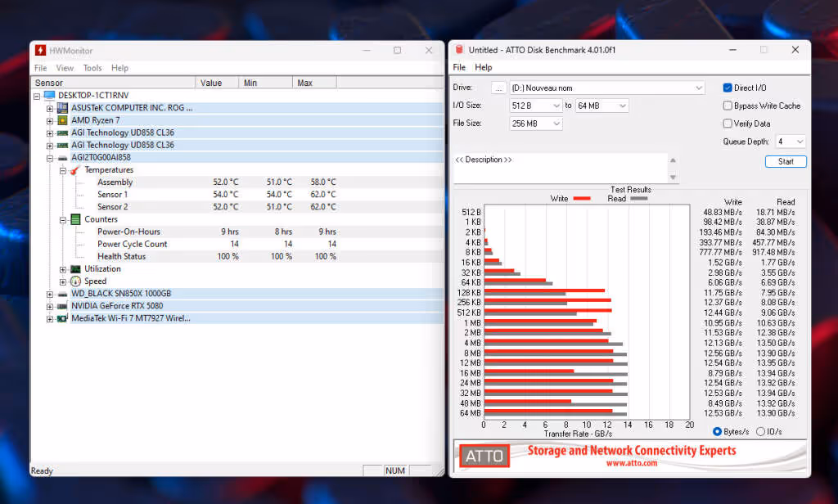838x504 pixels.
Task: Click the NVIDIA GeForce RTX 5080 GPU icon
Action: (62, 306)
